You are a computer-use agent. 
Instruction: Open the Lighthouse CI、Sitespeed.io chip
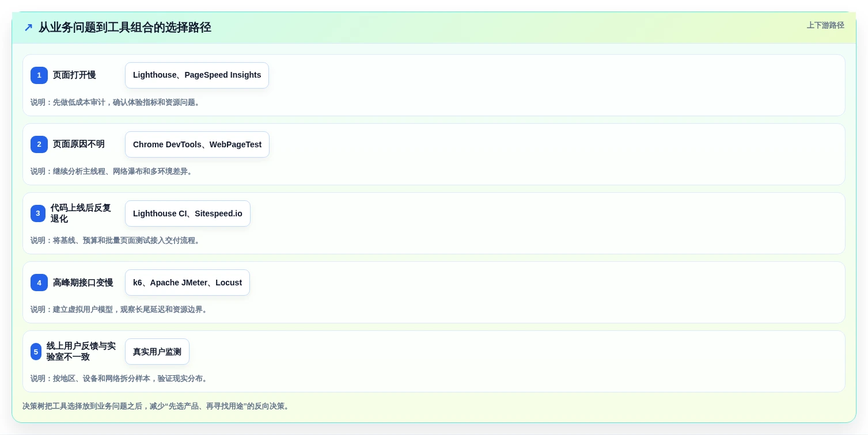click(x=188, y=213)
